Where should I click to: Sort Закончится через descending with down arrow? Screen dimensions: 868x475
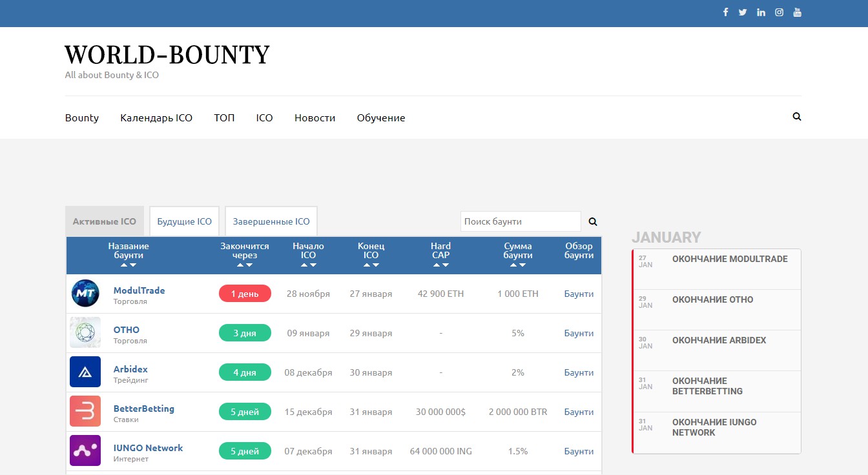point(249,265)
